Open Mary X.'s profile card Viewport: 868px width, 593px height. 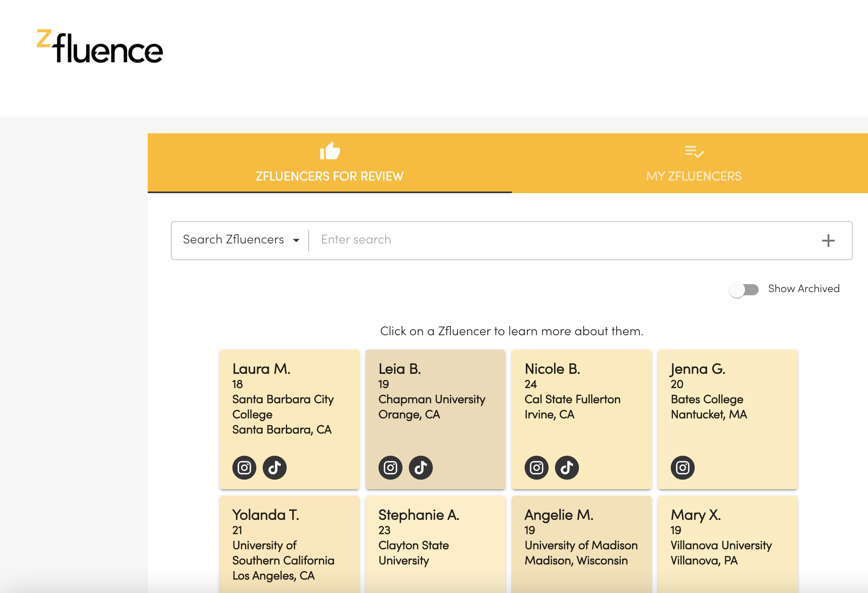coord(728,544)
